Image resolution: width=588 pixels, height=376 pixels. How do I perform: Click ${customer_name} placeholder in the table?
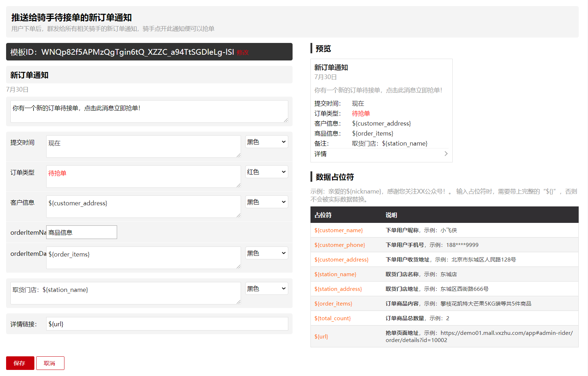[x=338, y=230]
